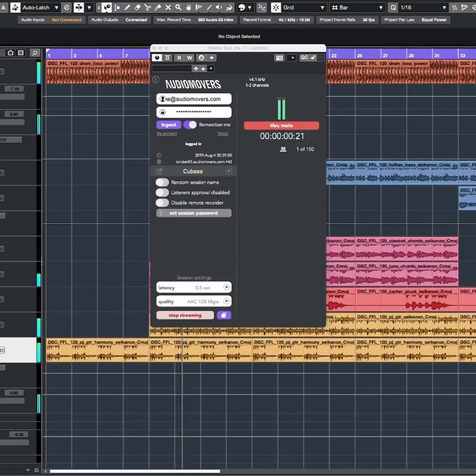Viewport: 476px width, 476px height.
Task: Select the Mute X tool
Action: point(168,7)
